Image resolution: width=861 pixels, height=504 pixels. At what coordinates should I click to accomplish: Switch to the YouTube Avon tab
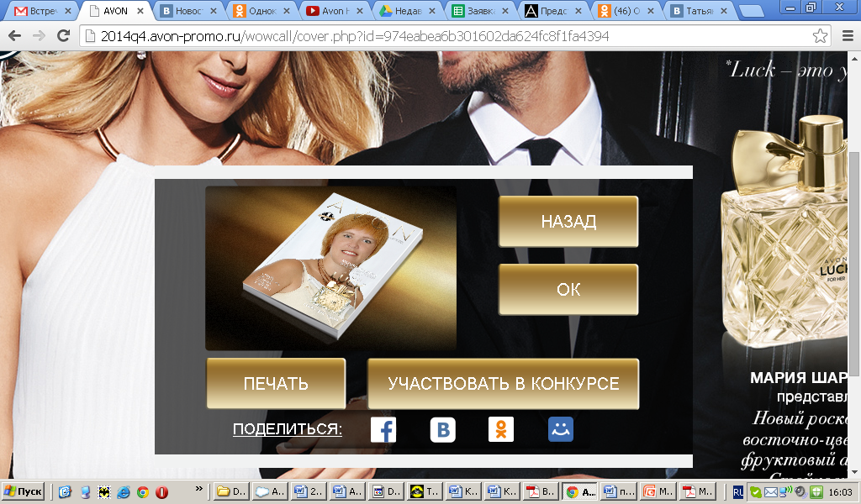335,11
